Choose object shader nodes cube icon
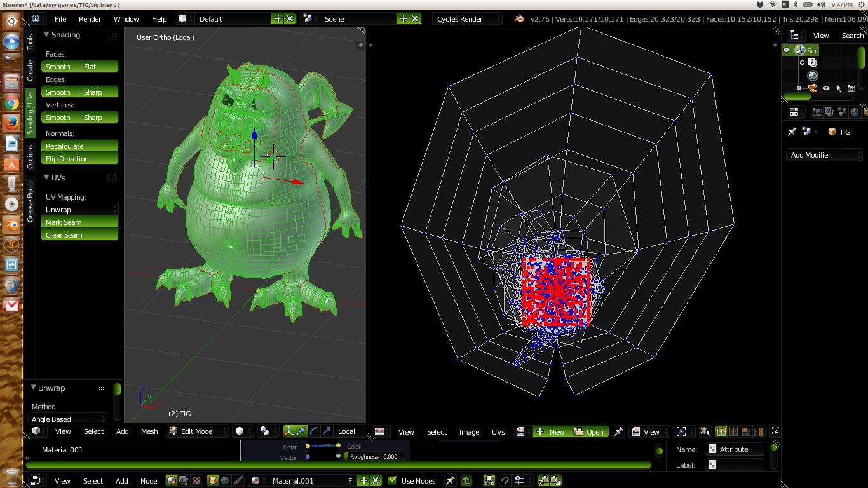 [213, 480]
